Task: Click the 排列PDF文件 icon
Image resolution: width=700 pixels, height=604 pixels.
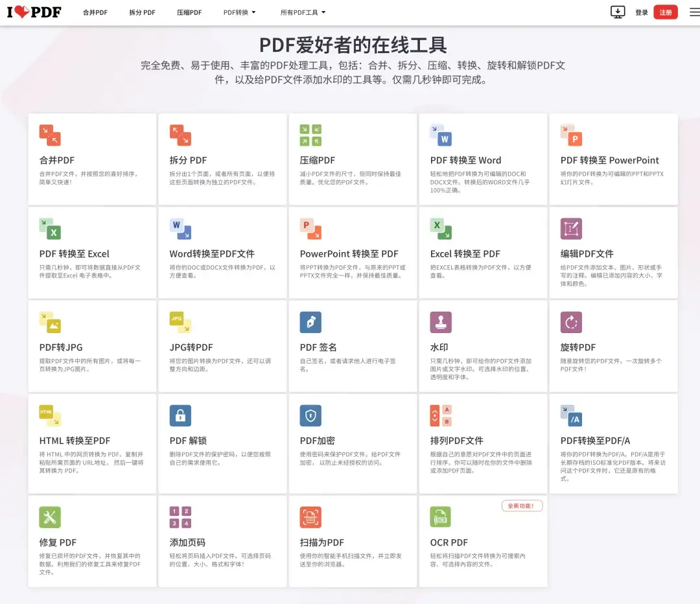Action: (x=441, y=415)
